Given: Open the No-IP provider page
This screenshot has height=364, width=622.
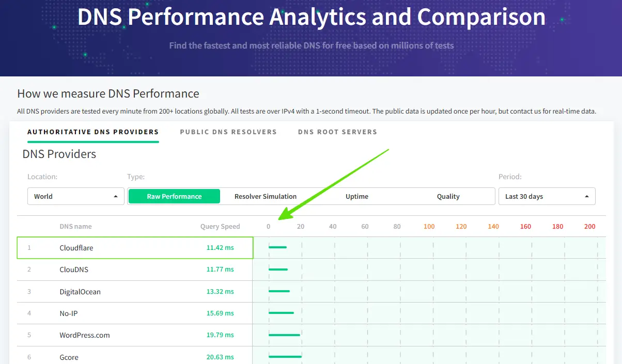Looking at the screenshot, I should click(69, 313).
